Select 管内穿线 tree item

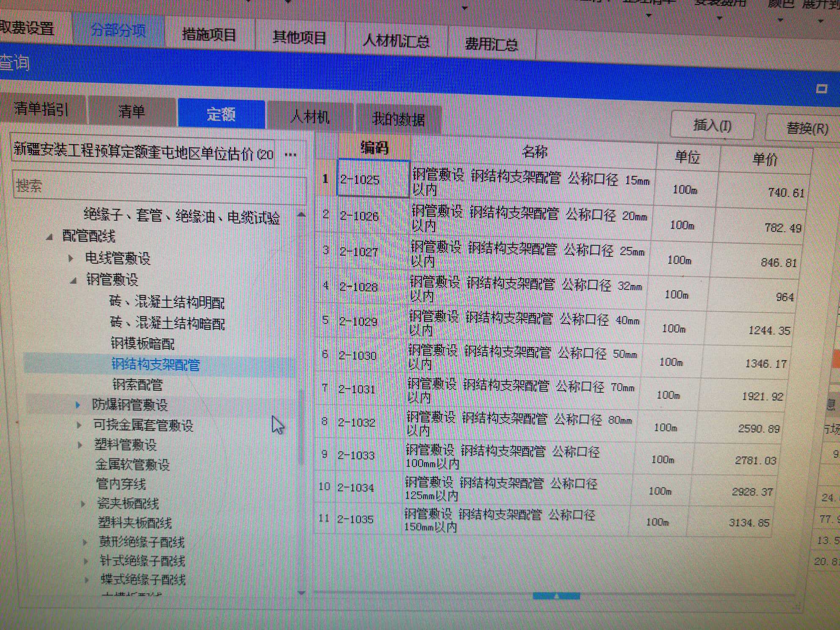point(121,484)
